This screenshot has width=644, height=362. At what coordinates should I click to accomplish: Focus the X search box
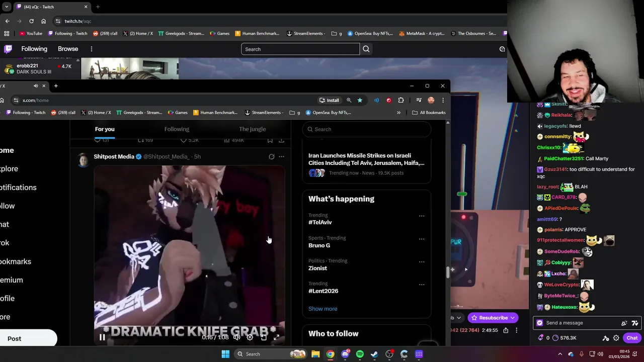click(367, 129)
